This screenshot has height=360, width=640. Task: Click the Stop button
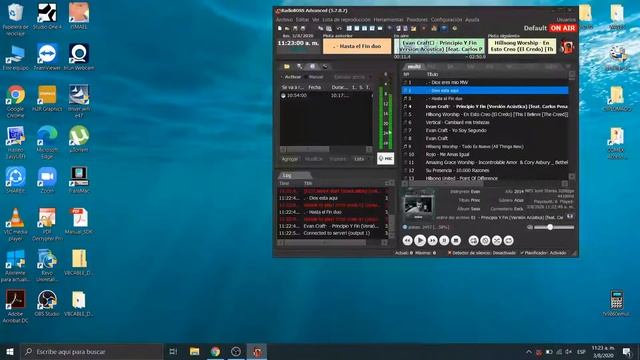456,241
